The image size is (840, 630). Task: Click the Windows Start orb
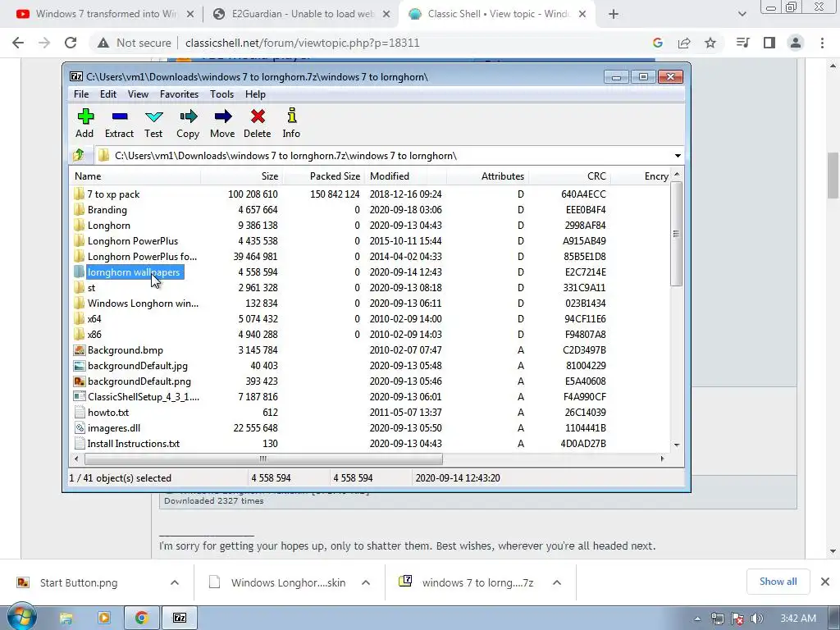tap(21, 617)
